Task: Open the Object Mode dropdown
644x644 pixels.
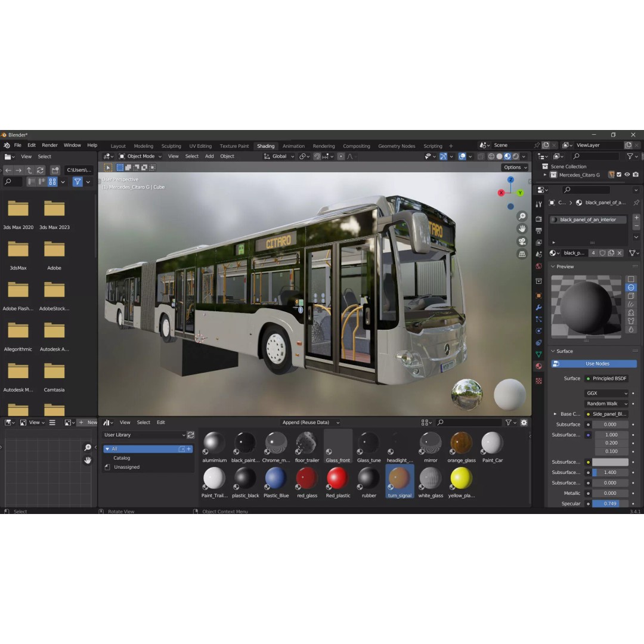Action: pyautogui.click(x=141, y=156)
